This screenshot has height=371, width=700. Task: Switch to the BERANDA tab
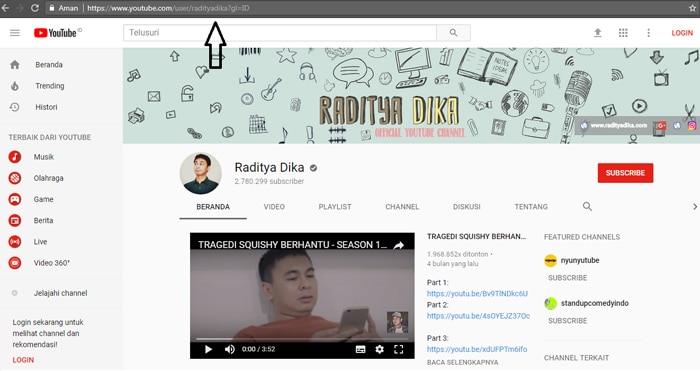213,207
